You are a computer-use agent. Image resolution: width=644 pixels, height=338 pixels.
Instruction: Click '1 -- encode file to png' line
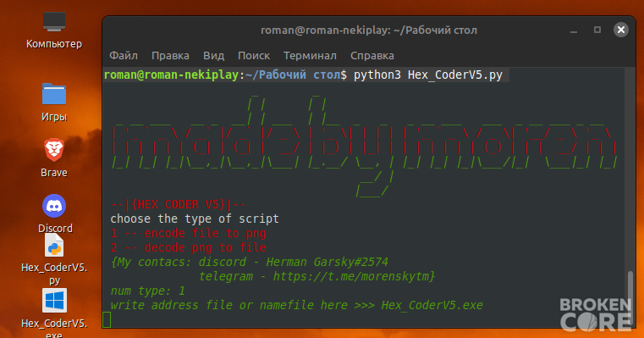coord(188,233)
